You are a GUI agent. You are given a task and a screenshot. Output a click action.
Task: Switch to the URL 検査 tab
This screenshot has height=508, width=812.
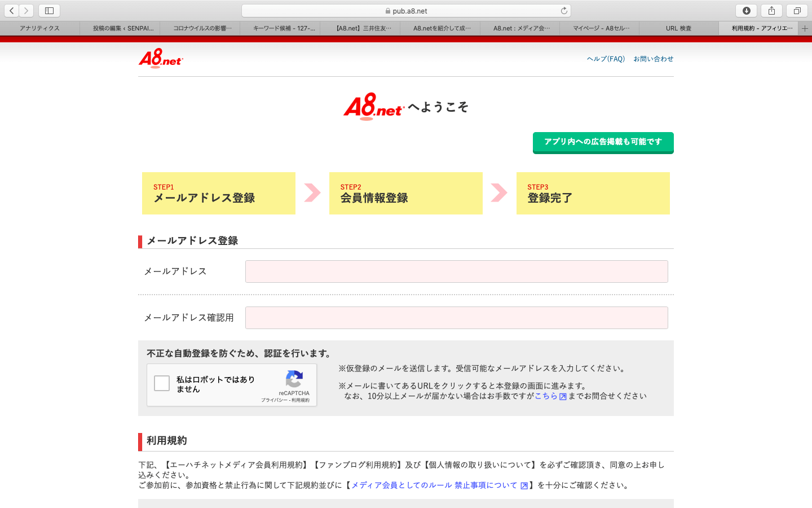tap(678, 28)
